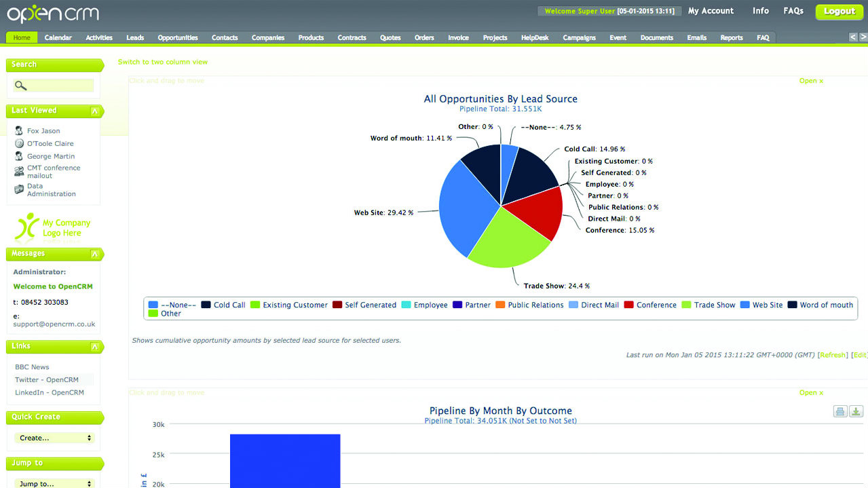Click the My Company Logo image
Image resolution: width=868 pixels, height=488 pixels.
click(x=53, y=227)
